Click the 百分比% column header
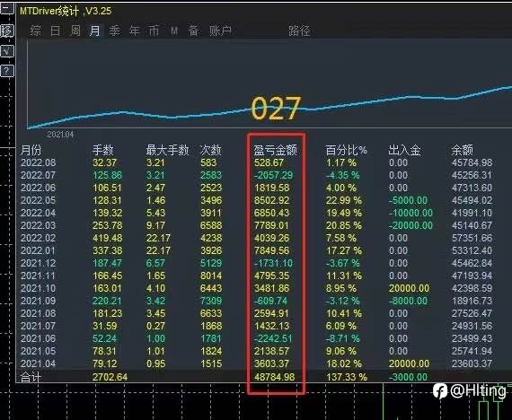The width and height of the screenshot is (512, 420). pyautogui.click(x=347, y=150)
